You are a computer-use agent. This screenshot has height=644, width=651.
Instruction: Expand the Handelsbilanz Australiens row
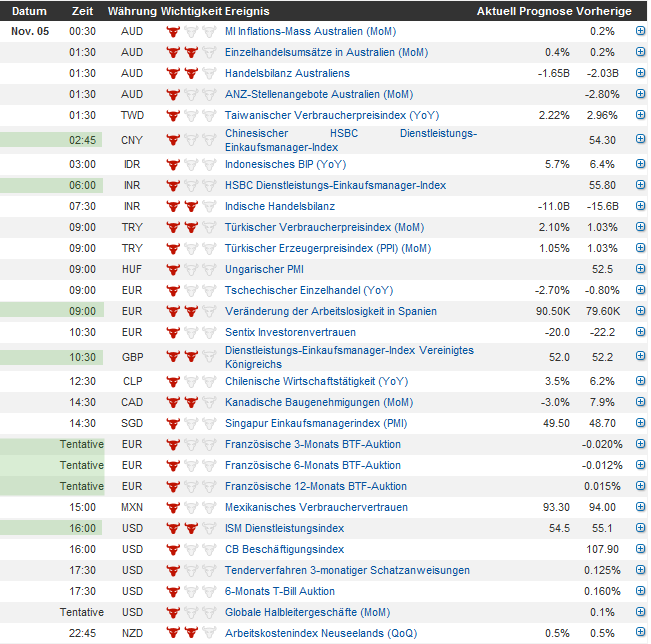click(x=640, y=73)
